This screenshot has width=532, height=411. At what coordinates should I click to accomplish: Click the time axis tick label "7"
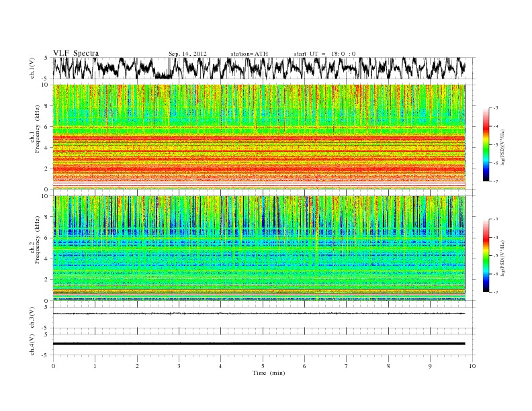(x=347, y=366)
